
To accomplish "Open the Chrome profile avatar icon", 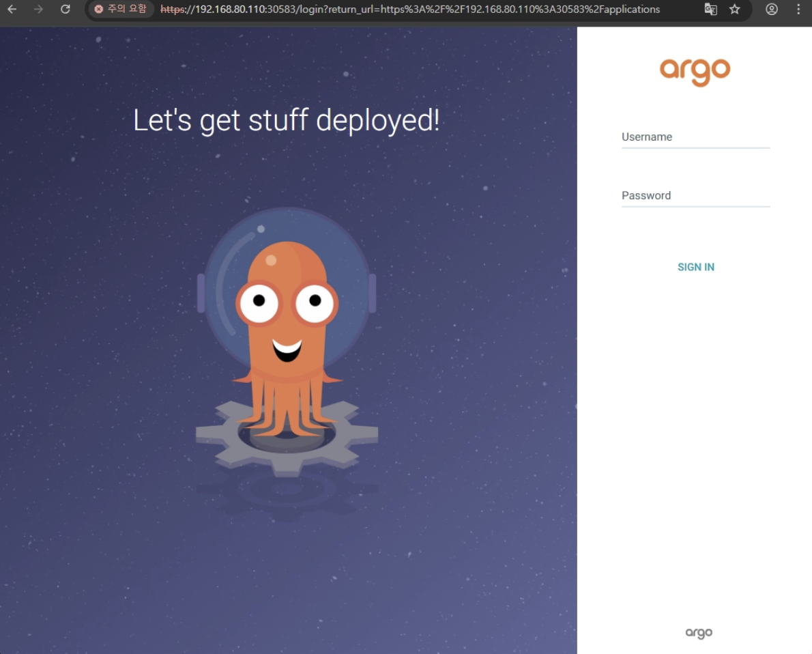I will coord(772,10).
